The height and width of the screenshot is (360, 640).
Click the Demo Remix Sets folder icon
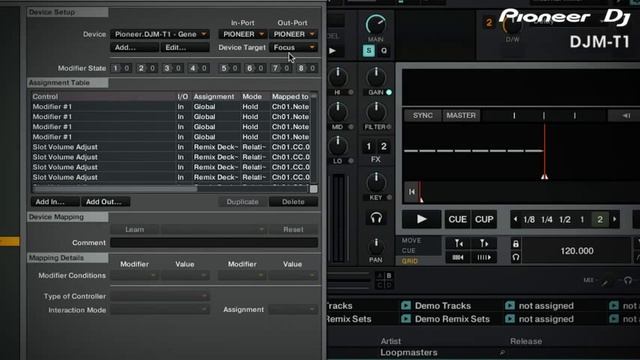[406, 319]
